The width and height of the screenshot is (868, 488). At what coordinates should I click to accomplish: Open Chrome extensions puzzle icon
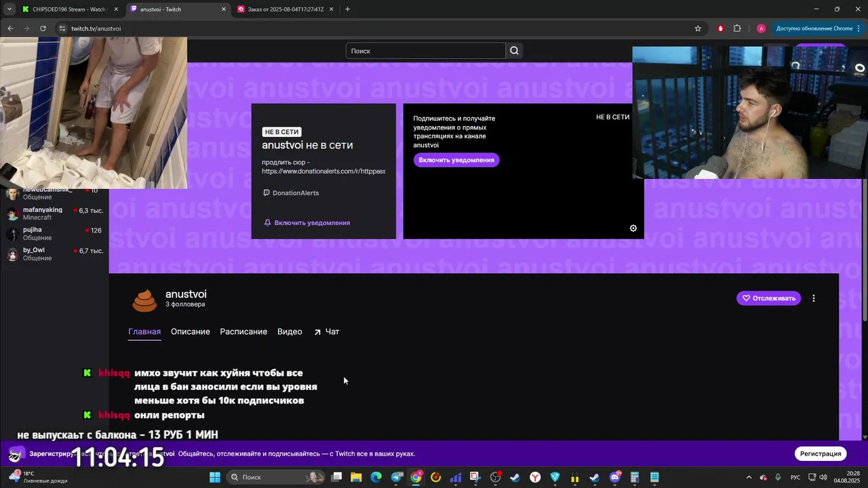coord(737,28)
